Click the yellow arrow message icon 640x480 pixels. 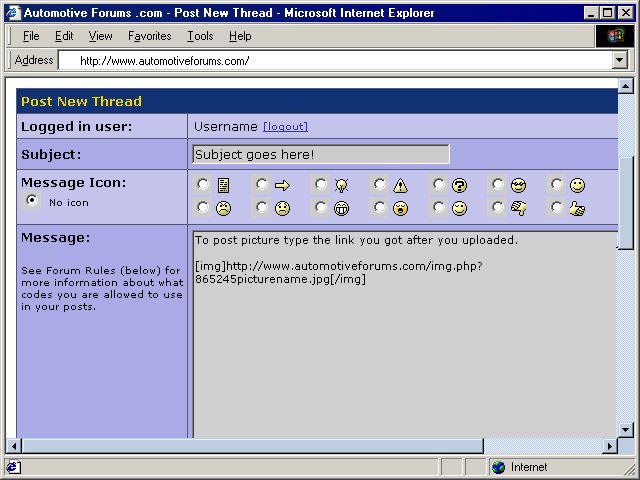point(282,186)
